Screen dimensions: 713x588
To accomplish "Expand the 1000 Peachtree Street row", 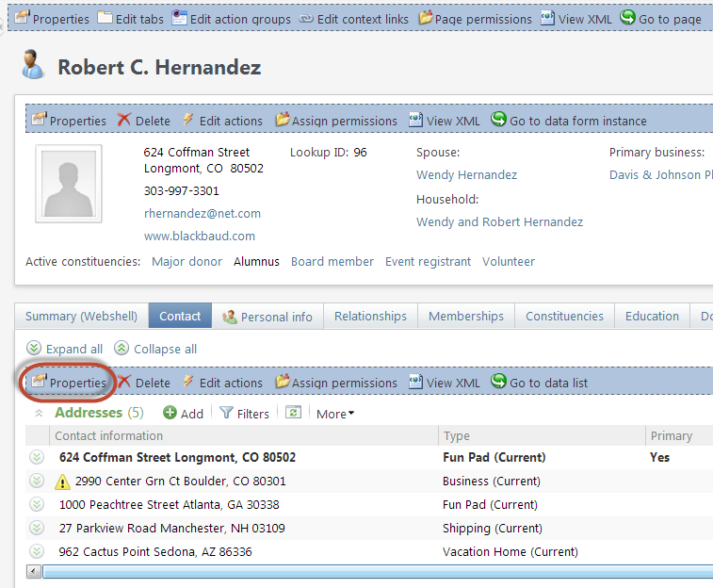I will pos(37,504).
